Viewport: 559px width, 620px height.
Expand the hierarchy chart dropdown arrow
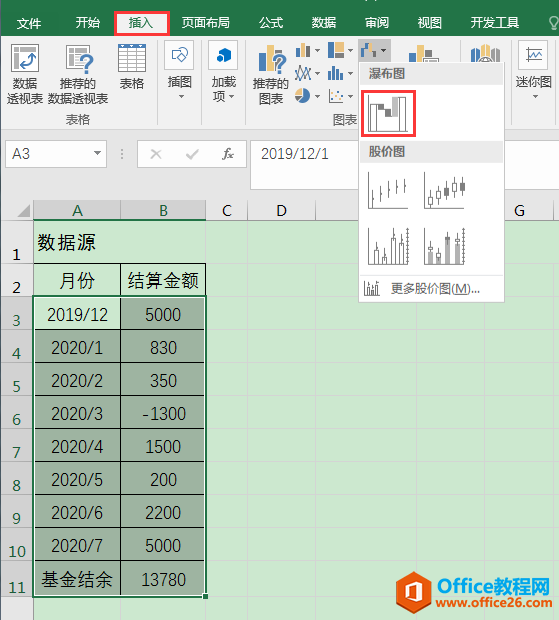[350, 51]
